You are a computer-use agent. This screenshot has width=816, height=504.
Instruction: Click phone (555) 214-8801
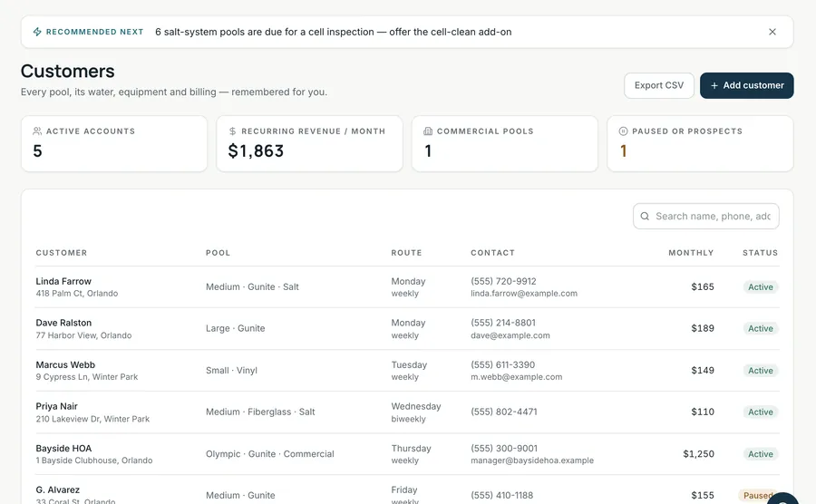click(x=503, y=323)
